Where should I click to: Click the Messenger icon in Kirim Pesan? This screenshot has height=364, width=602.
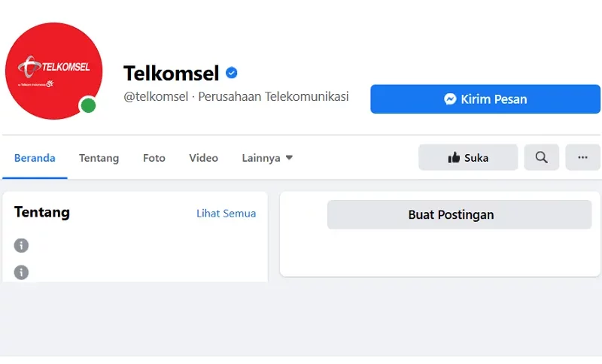pyautogui.click(x=450, y=99)
